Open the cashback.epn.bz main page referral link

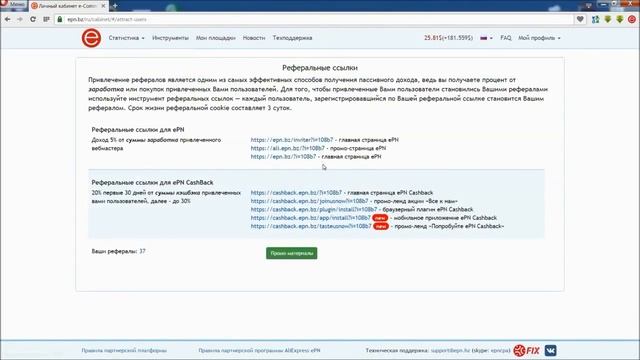(x=296, y=193)
